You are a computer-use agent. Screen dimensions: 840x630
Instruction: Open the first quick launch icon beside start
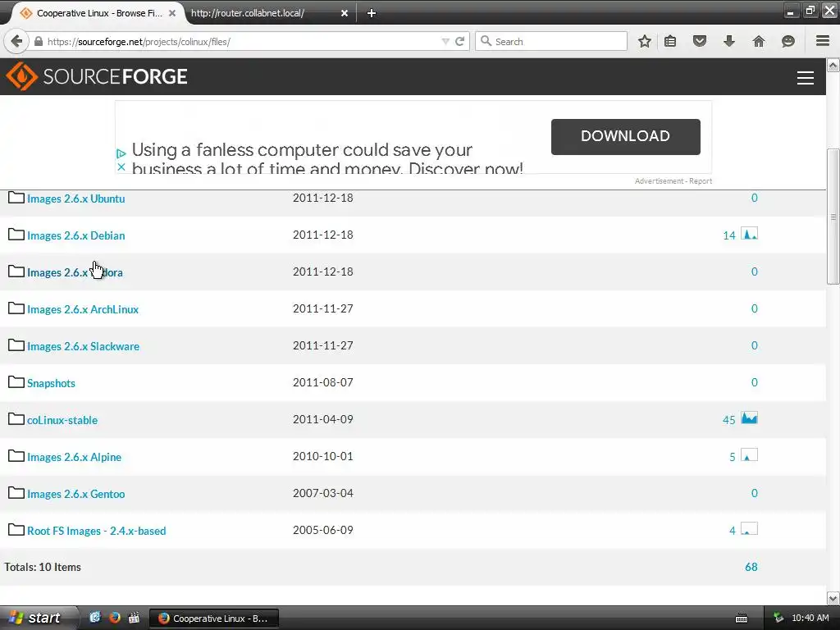[x=95, y=618]
